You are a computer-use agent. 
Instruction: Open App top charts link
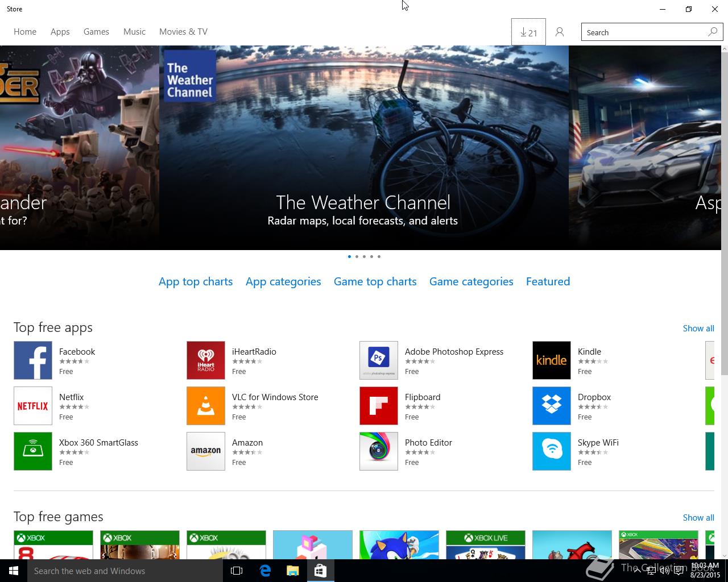[x=196, y=281]
